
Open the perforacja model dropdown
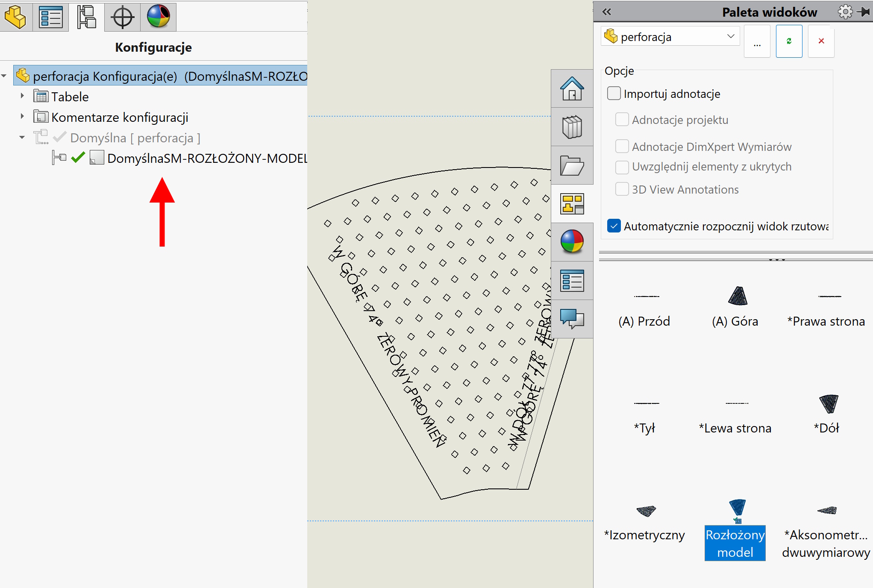point(730,37)
